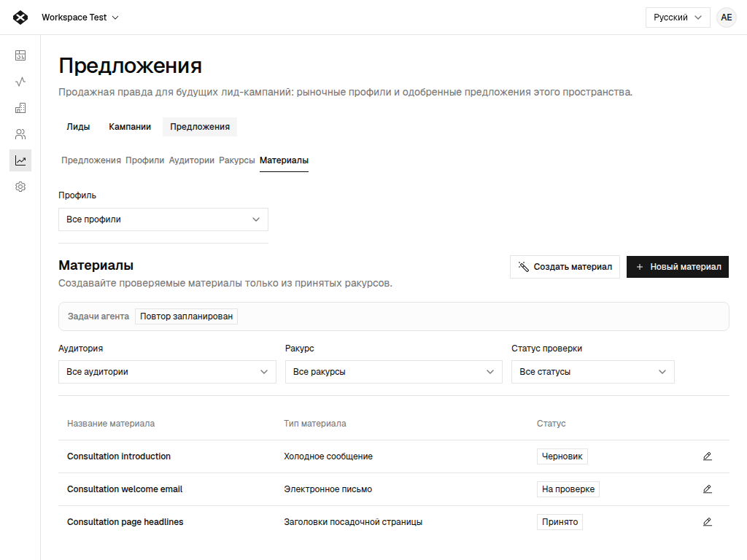Click the Принято status badge
747x560 pixels.
pyautogui.click(x=560, y=522)
